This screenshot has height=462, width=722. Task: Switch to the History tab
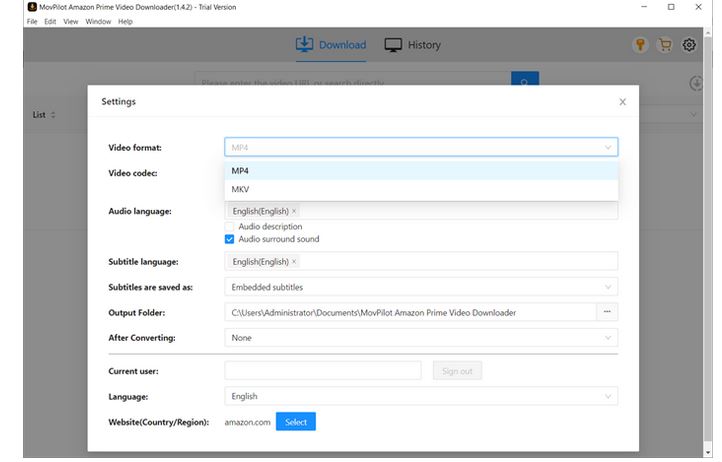point(413,45)
